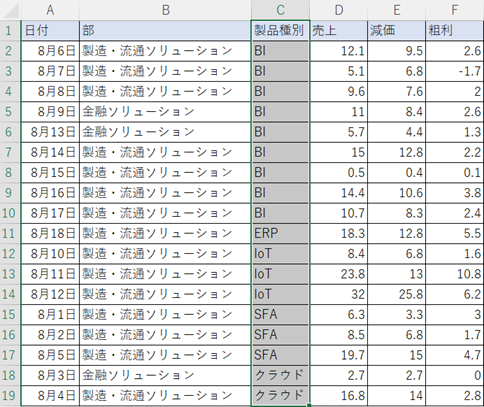The width and height of the screenshot is (484, 407).
Task: Select column C header
Action: point(280,10)
